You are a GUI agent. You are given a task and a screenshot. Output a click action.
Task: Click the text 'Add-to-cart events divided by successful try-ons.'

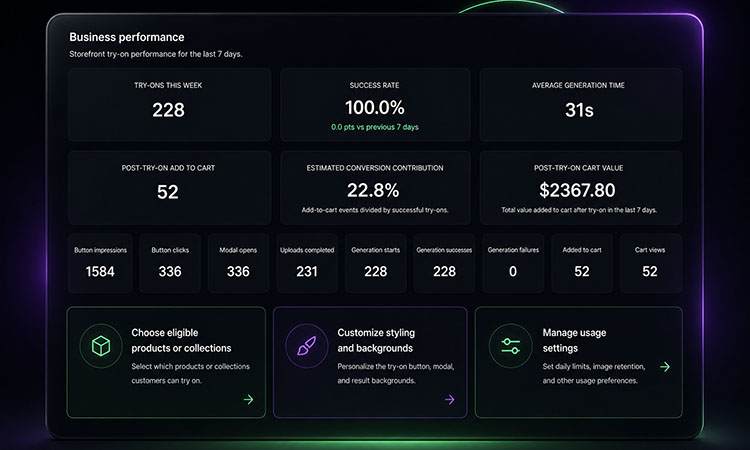click(x=375, y=210)
